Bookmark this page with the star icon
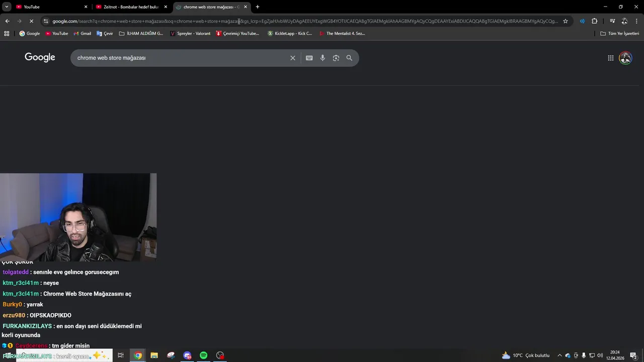Image resolution: width=644 pixels, height=362 pixels. 566,21
